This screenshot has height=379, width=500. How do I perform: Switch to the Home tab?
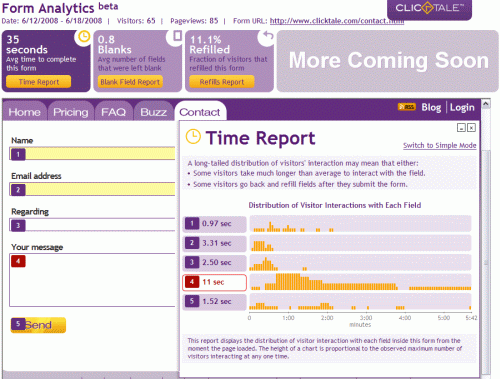click(25, 112)
